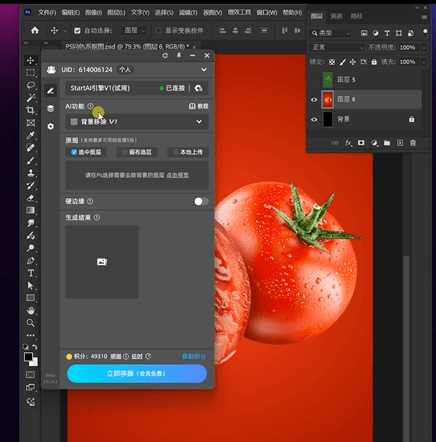Select the Pen tool
Viewport: 436px width, 442px height.
click(x=31, y=261)
